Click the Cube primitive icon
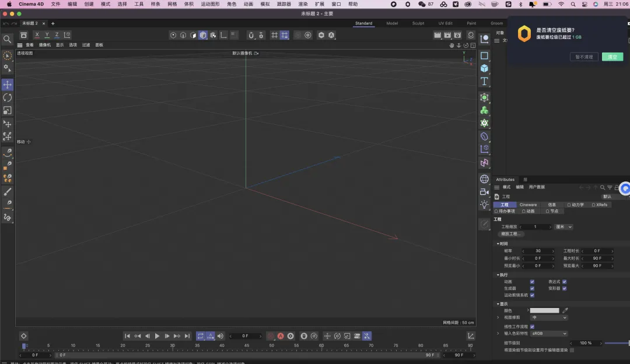 [x=484, y=68]
